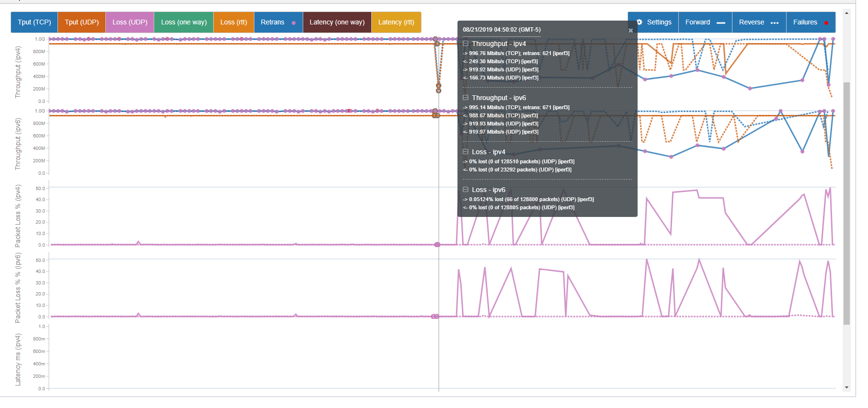Toggle the Retrans series

[x=278, y=22]
